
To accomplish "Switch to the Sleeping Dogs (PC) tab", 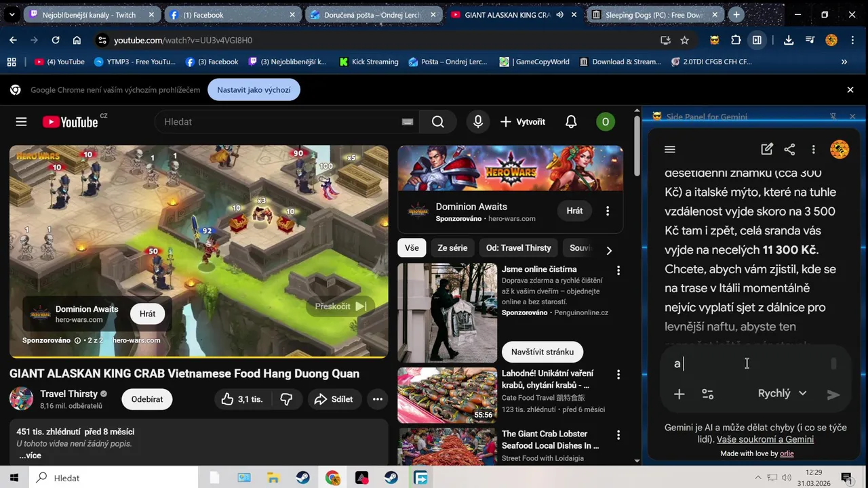I will [655, 14].
